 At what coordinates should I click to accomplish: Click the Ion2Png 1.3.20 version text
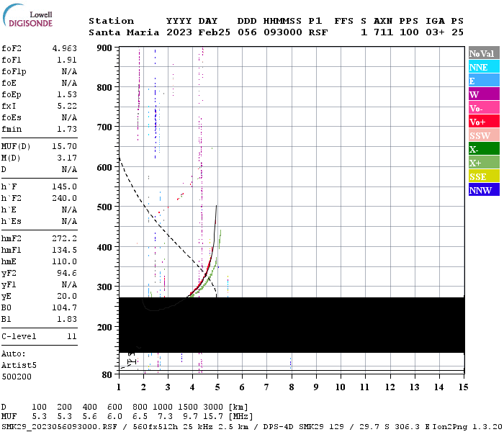[467, 427]
